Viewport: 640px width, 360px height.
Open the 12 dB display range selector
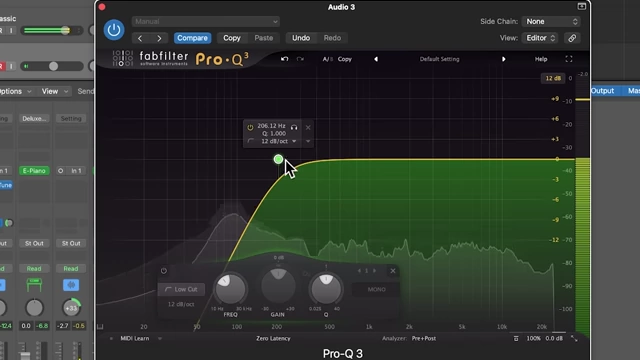click(553, 78)
